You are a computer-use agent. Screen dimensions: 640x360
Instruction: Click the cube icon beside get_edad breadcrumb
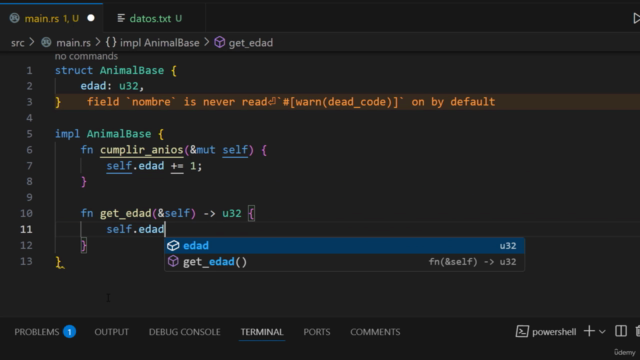[x=220, y=42]
